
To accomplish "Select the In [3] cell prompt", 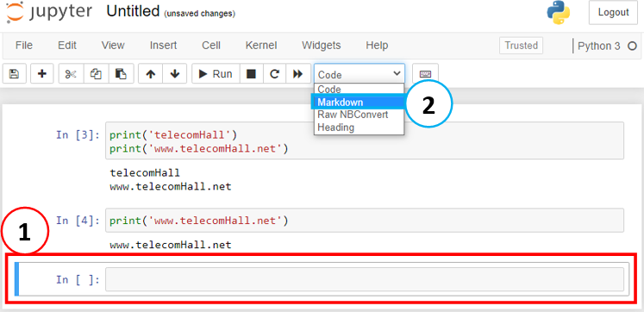I will coord(78,134).
